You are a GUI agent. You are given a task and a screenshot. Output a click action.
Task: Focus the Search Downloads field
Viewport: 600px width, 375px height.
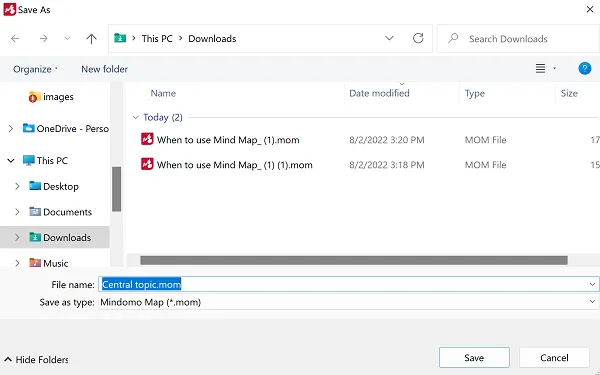(518, 39)
